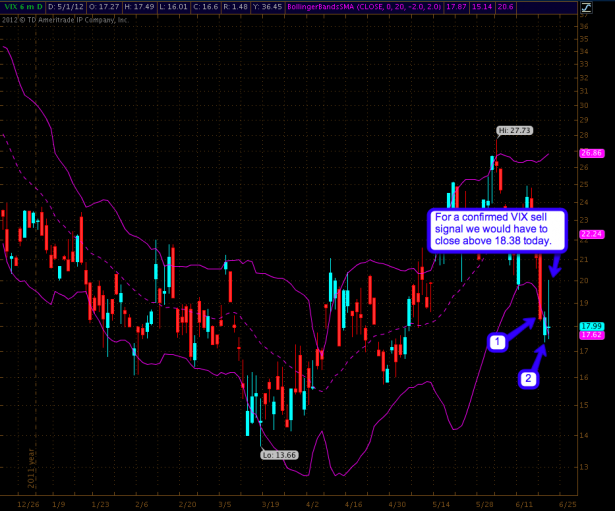615x511 pixels.
Task: Click the Lo: 13.66 price bubble
Action: [x=263, y=453]
